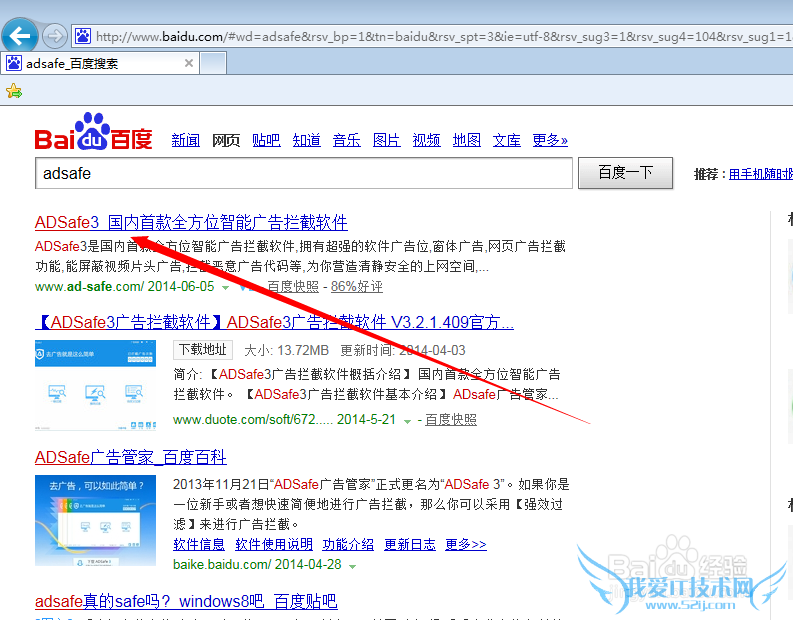Open 百度快照 for the ad-safe.com result

293,287
